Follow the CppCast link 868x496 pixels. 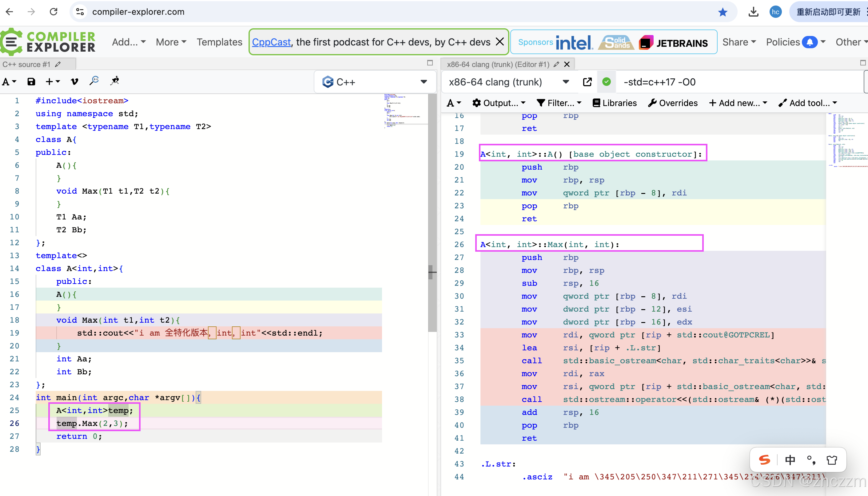271,42
